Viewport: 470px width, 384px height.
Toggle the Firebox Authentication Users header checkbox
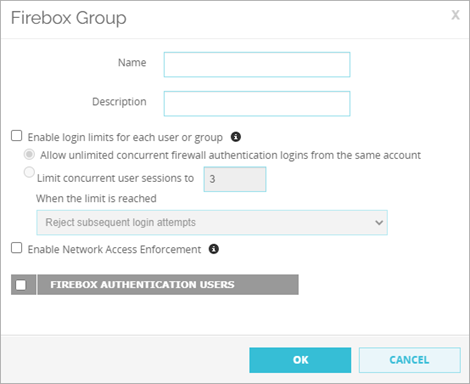[21, 285]
